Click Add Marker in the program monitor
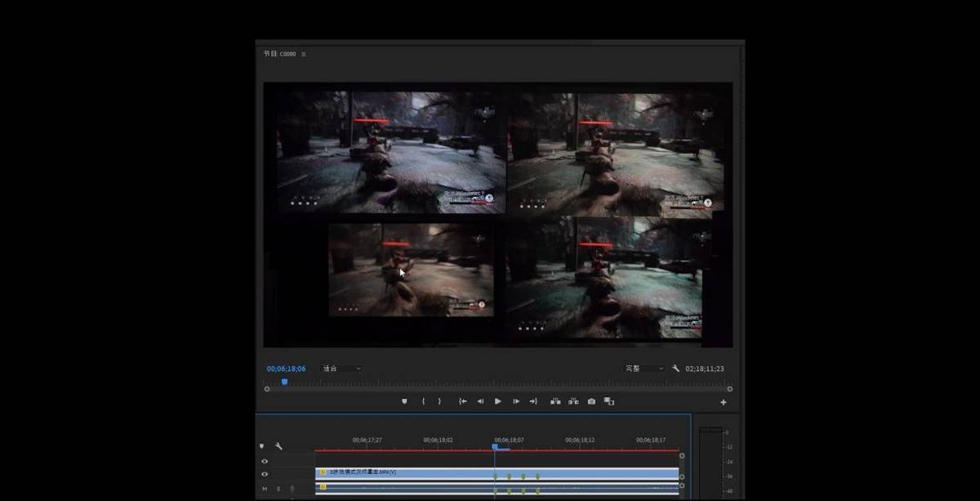Screen dimensions: 980x501 [404, 401]
